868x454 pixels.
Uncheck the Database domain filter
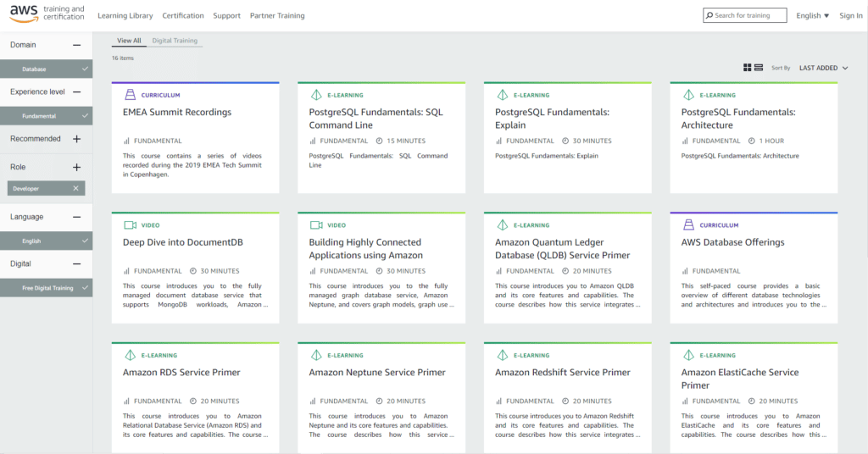(85, 69)
